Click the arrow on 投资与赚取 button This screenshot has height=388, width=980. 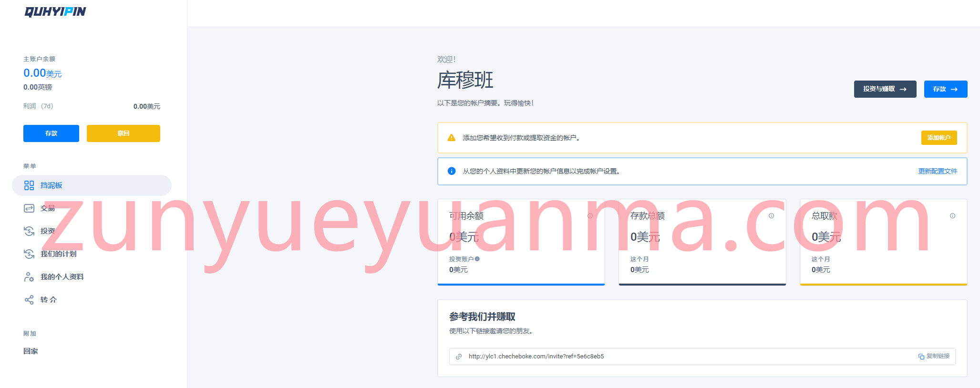(x=903, y=89)
